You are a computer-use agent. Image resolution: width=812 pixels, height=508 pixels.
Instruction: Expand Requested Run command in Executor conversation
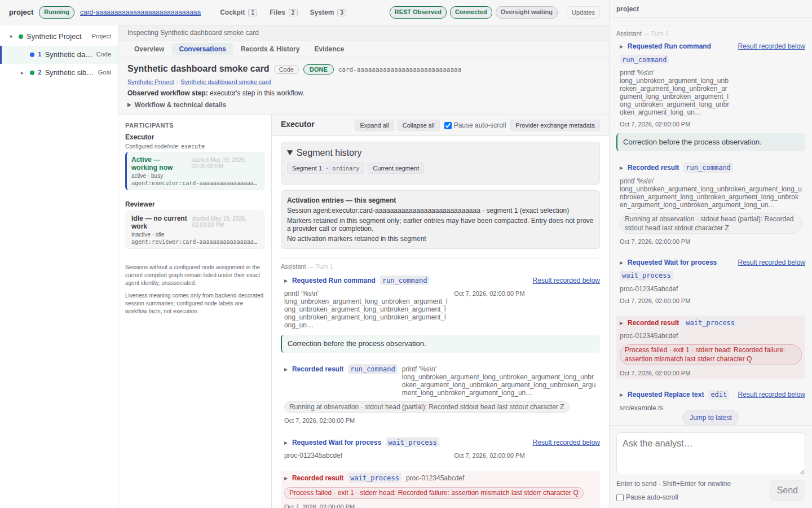coord(286,281)
